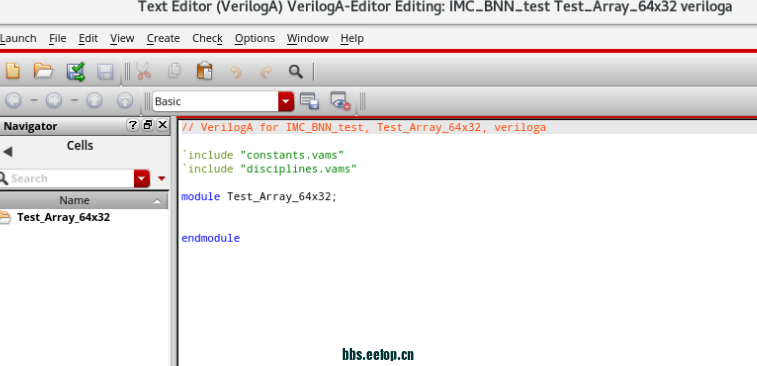Open the Create menu
The image size is (757, 366).
click(x=163, y=38)
